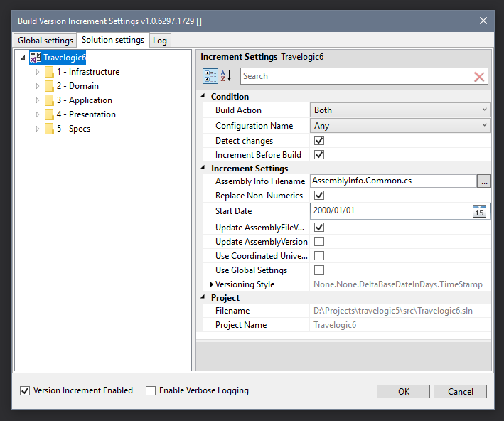Click the 2 - Domain folder icon

(49, 86)
